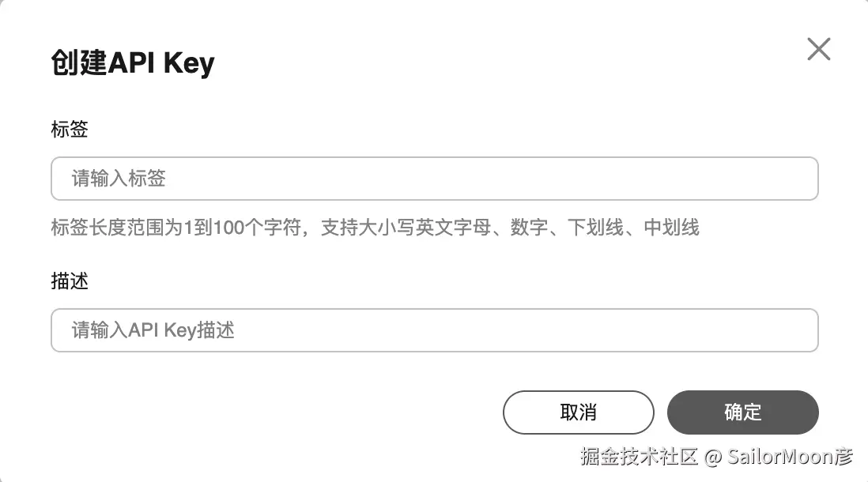Viewport: 868px width, 482px height.
Task: Click the right end of 标签 input
Action: coord(798,179)
